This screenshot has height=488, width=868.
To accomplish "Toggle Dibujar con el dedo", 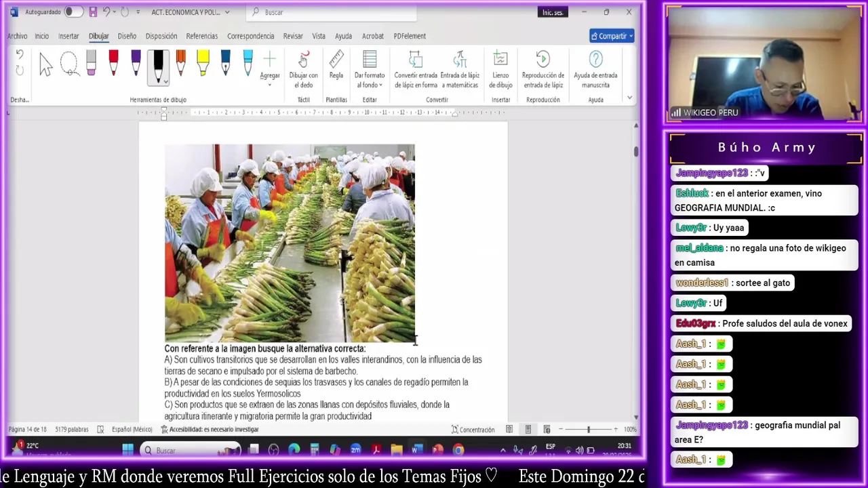I will click(x=303, y=70).
